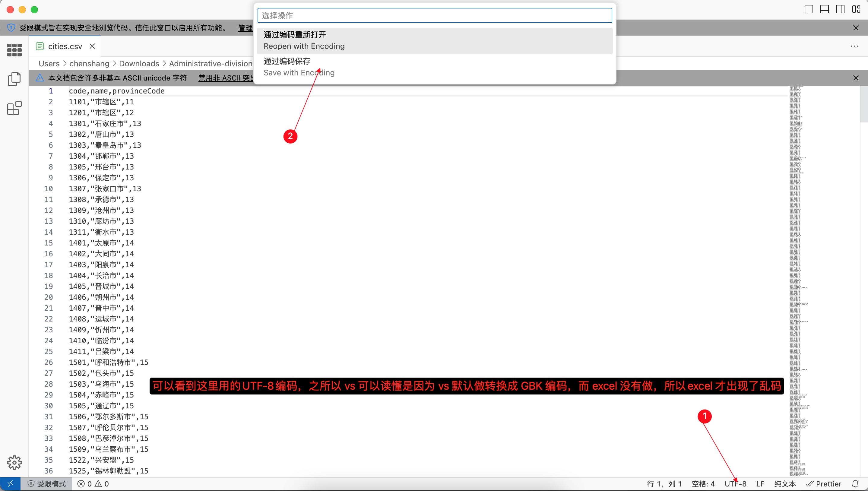868x491 pixels.
Task: Open the customize layout icon
Action: pyautogui.click(x=856, y=9)
